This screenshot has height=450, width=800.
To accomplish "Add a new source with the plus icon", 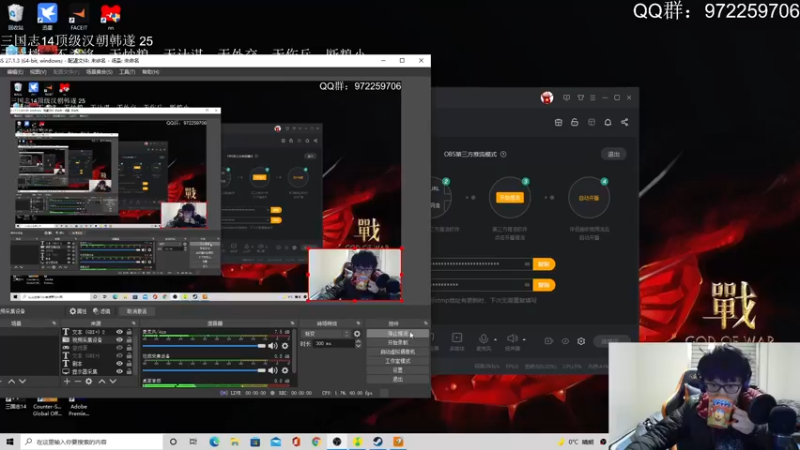I will [67, 381].
